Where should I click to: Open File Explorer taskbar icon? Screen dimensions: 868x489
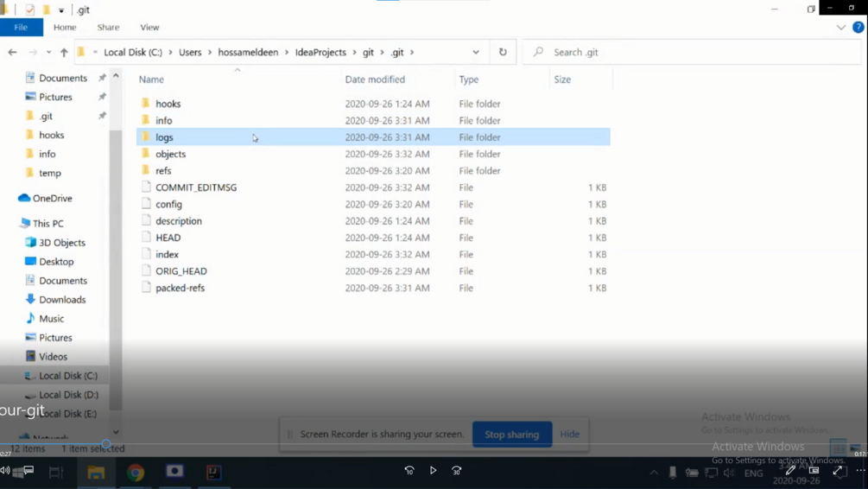click(x=96, y=473)
